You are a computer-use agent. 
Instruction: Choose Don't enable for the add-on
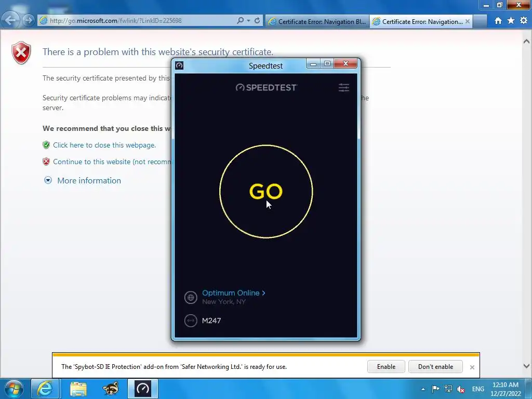coord(436,366)
